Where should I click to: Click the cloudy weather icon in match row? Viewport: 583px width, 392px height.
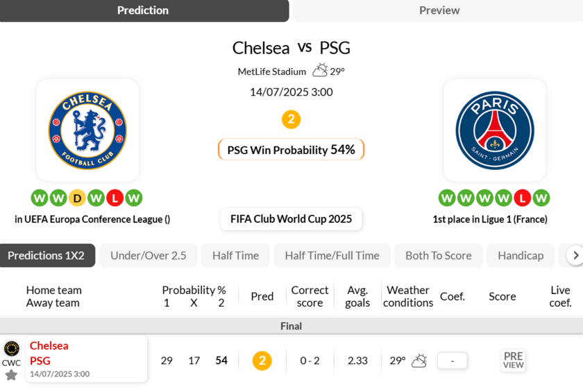coord(419,361)
